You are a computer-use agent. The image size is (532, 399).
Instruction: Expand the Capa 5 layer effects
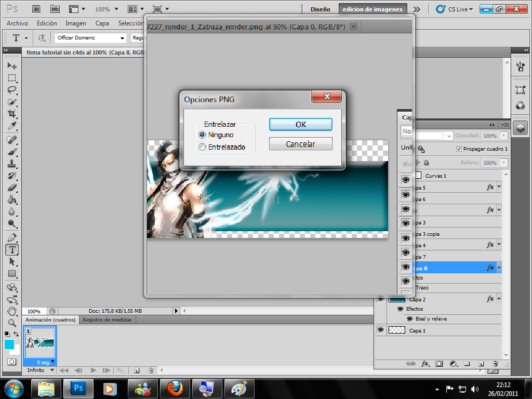[499, 187]
